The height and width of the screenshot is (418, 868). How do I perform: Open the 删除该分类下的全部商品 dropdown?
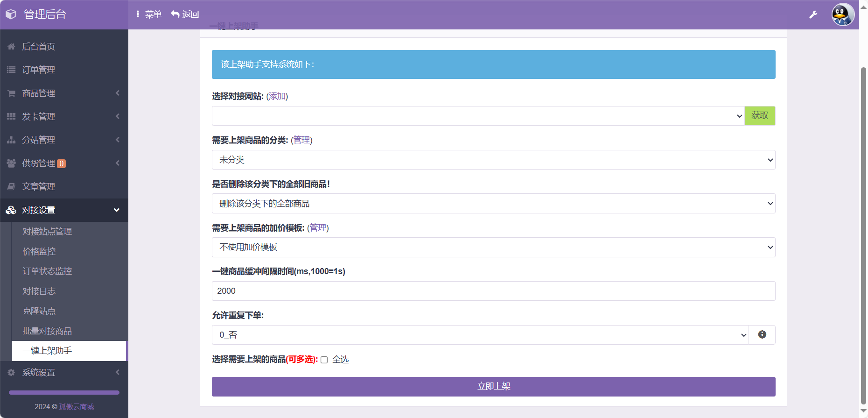[x=493, y=204]
